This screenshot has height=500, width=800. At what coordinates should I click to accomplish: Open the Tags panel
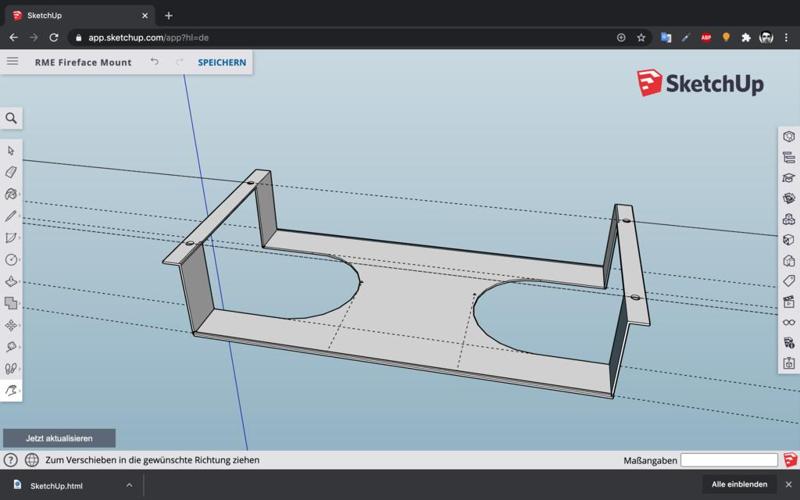(789, 281)
